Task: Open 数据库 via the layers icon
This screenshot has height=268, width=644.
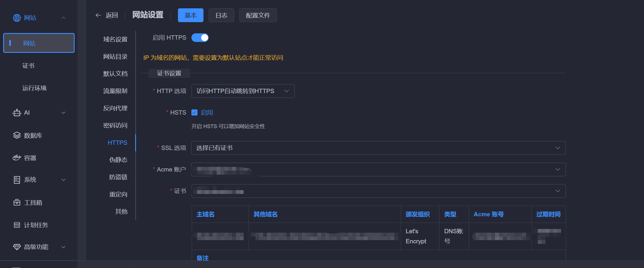Action: tap(17, 135)
